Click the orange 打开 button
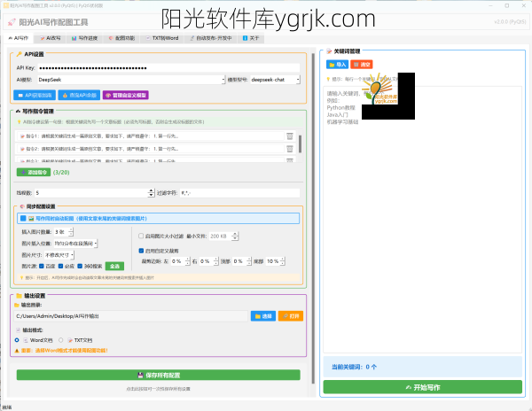Viewport: 532px width, 411px height. coord(291,316)
